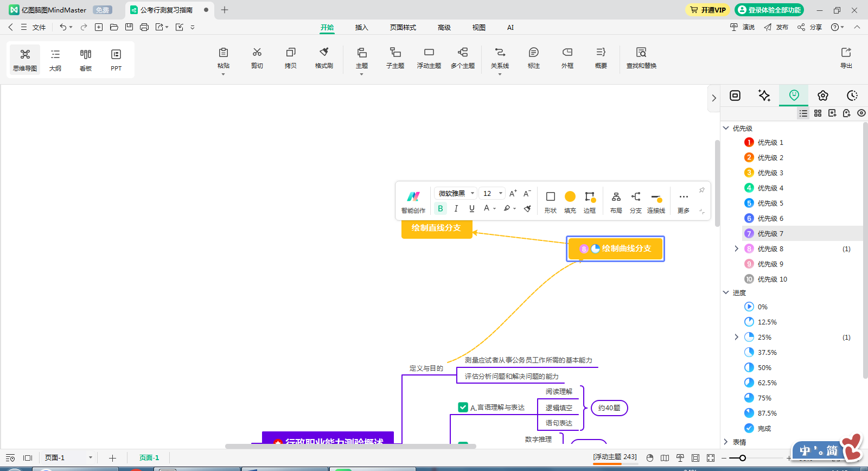868x471 pixels.
Task: Expand the 优先级 8 tree row
Action: click(736, 249)
